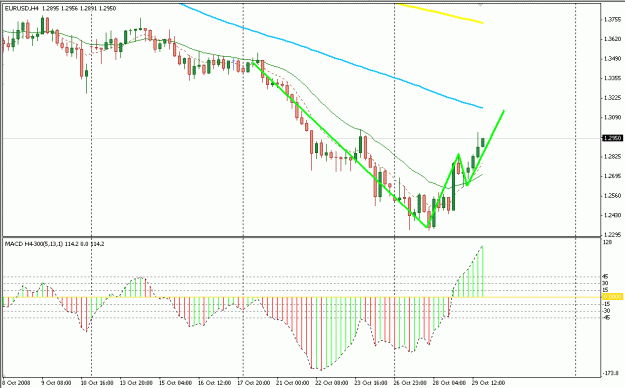Click the 1.2295 price axis label

point(612,234)
